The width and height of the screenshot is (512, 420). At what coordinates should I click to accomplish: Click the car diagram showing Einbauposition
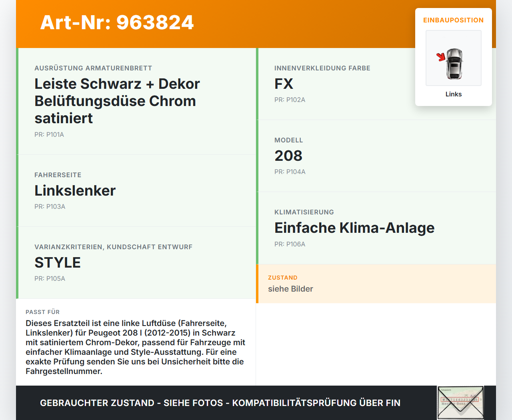(x=453, y=58)
